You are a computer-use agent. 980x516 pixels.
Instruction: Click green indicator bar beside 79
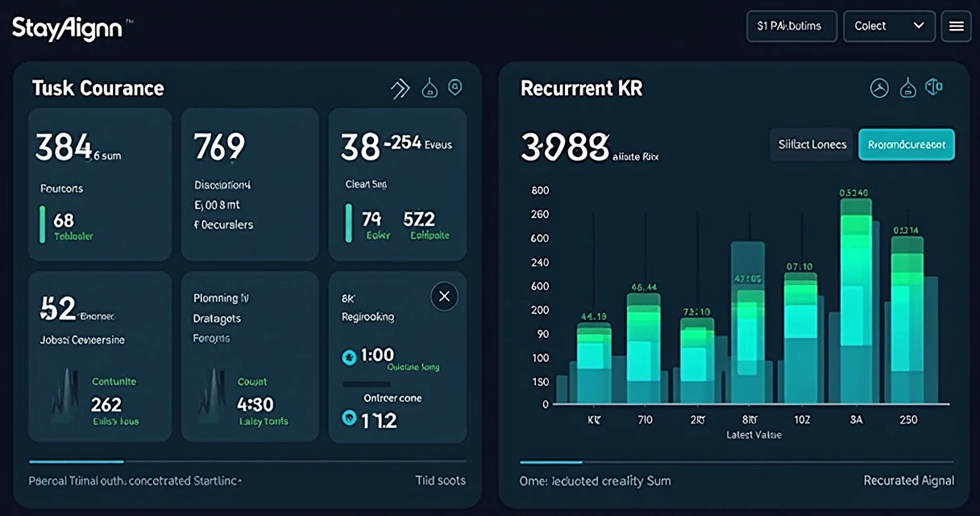click(349, 223)
